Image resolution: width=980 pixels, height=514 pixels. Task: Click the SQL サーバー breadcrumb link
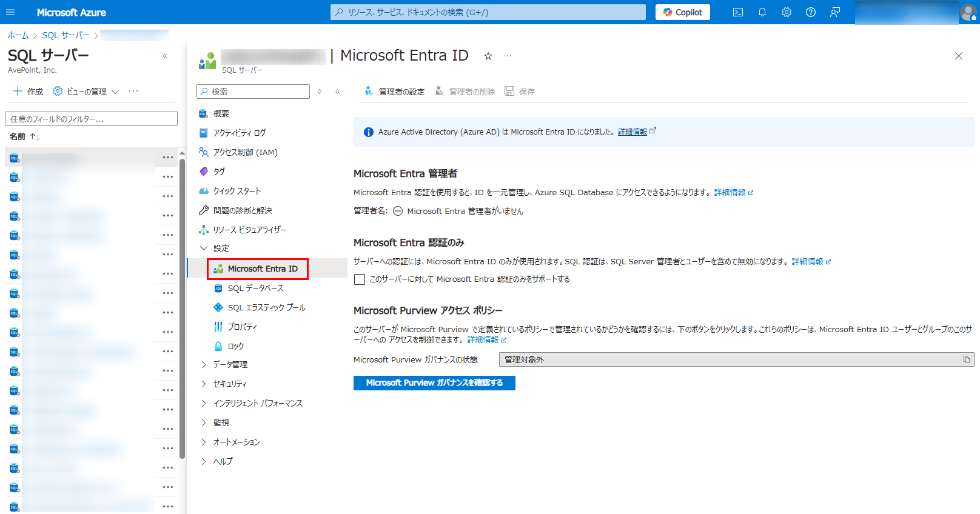65,35
